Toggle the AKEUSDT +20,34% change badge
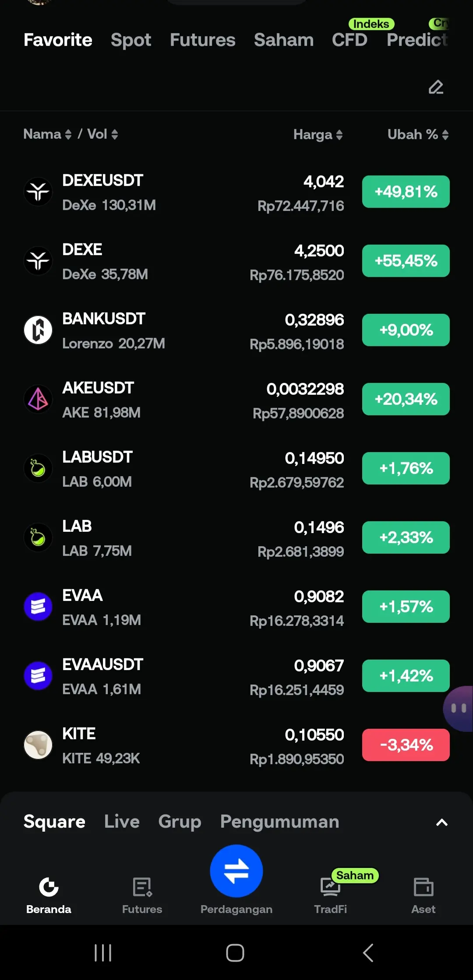This screenshot has height=980, width=473. coord(406,399)
